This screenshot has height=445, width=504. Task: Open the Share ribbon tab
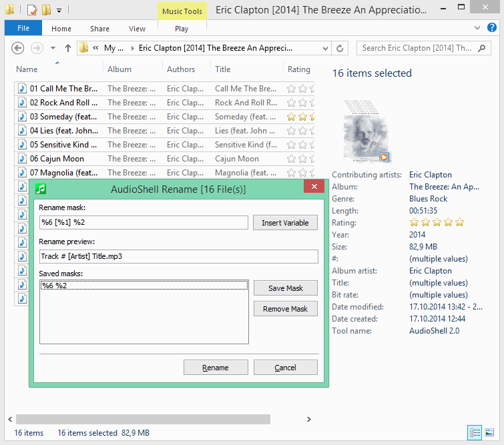point(99,29)
